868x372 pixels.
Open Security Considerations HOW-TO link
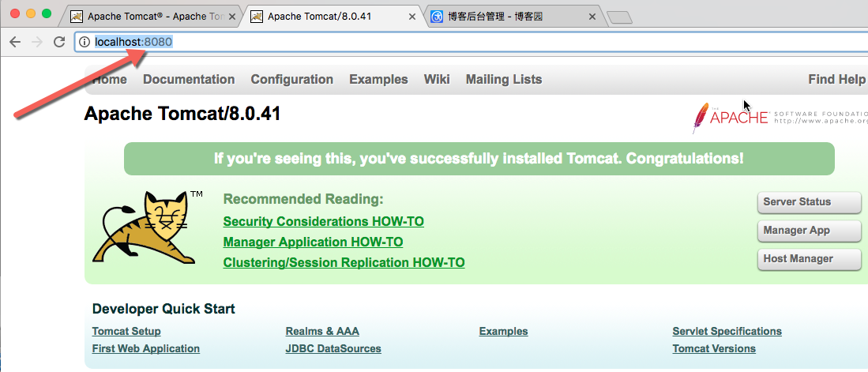(323, 222)
